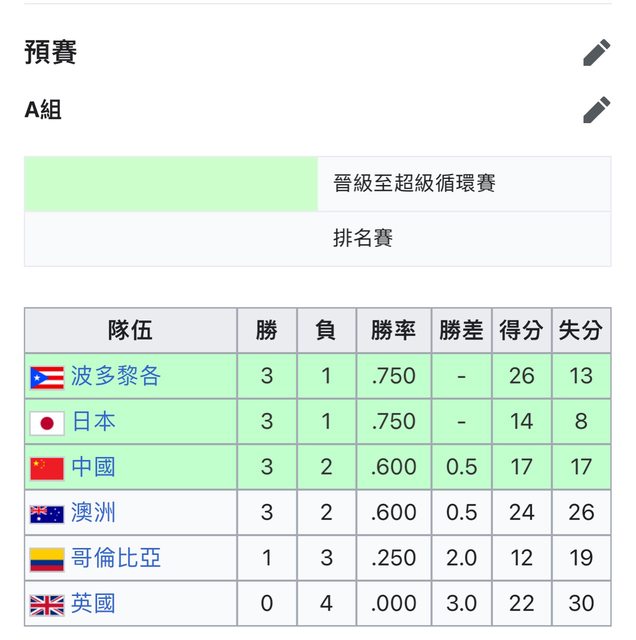Click the Puerto Rico flag icon

tap(47, 377)
